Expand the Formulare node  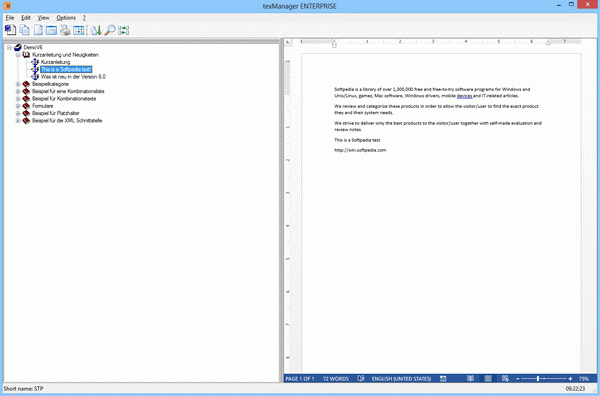coord(18,106)
